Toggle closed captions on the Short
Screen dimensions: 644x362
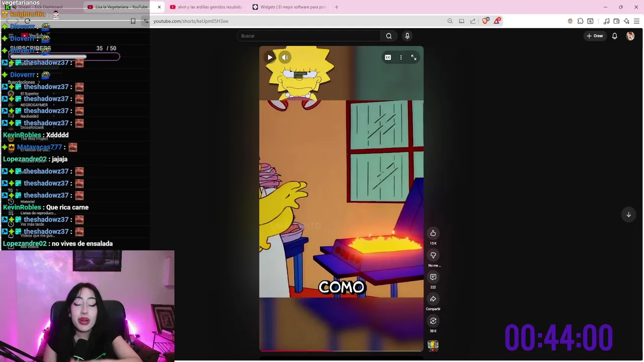click(388, 57)
